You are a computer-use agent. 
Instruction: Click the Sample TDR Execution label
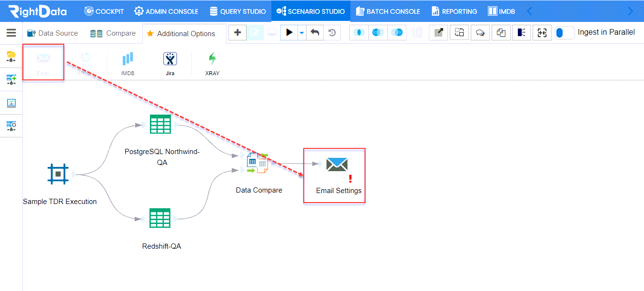pyautogui.click(x=60, y=202)
